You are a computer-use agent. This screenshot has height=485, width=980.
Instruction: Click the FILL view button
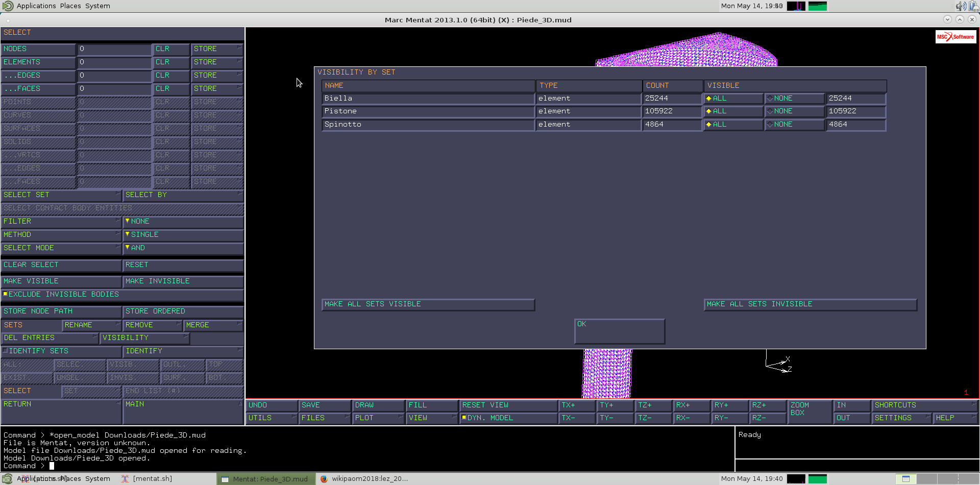click(432, 405)
